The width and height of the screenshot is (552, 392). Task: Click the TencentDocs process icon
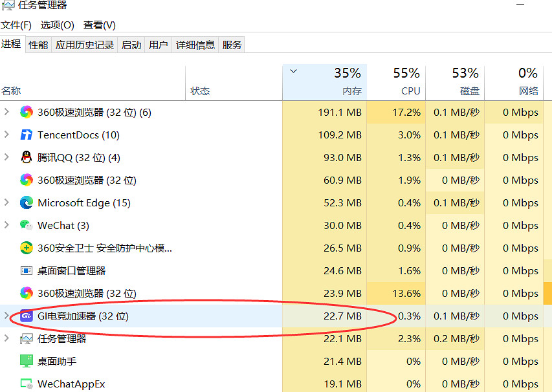pyautogui.click(x=26, y=135)
